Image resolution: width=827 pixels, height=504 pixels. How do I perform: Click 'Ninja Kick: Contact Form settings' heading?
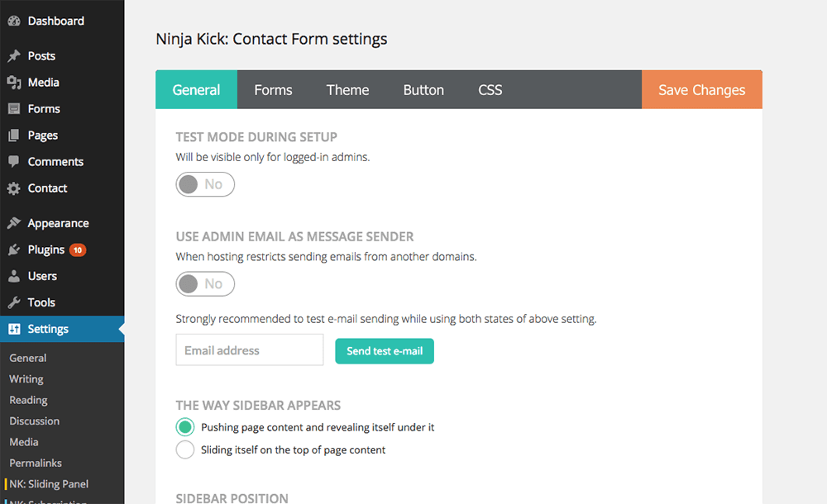point(271,39)
